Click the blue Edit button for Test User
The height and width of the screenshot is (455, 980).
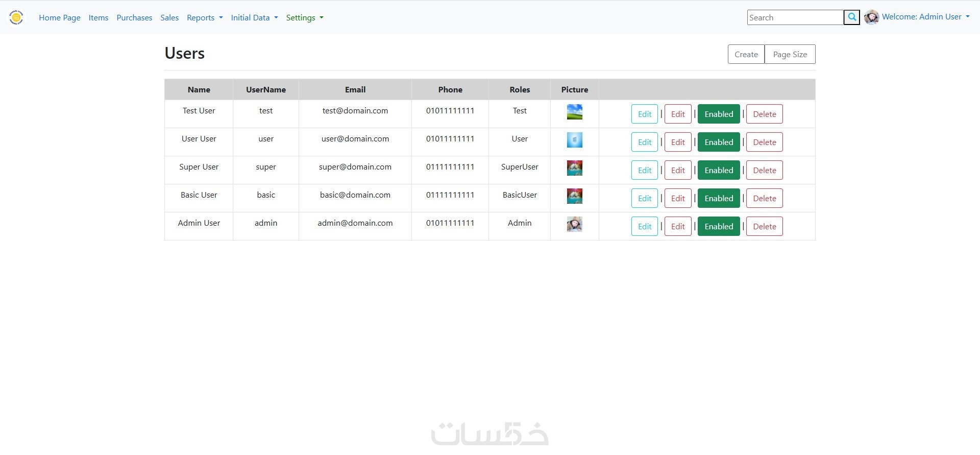pos(645,114)
